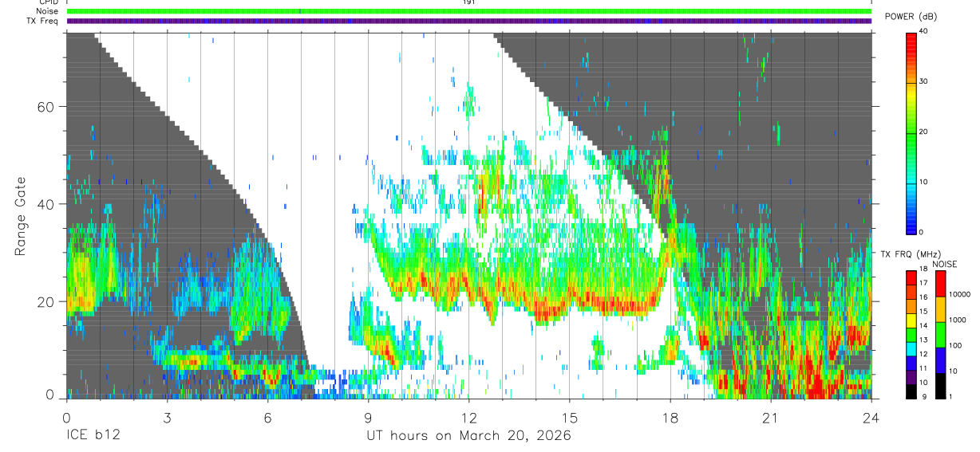Click the blue segment of NOISE color bar
The image size is (980, 452).
click(941, 360)
